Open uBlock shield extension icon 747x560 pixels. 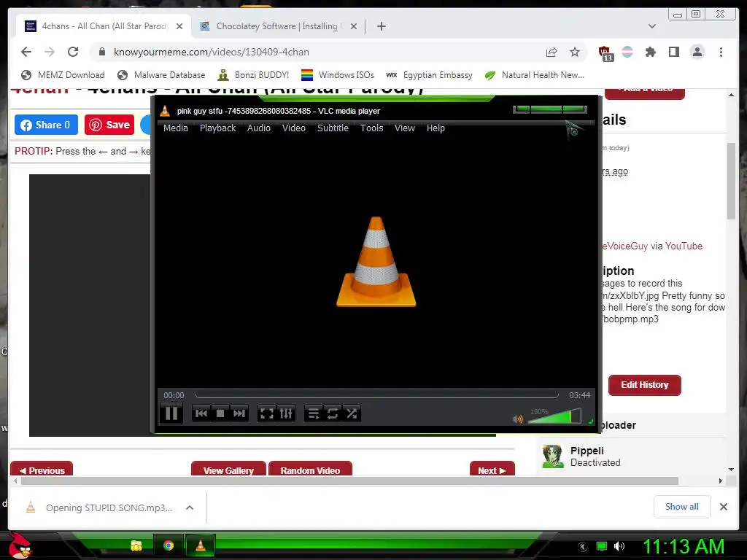(605, 52)
